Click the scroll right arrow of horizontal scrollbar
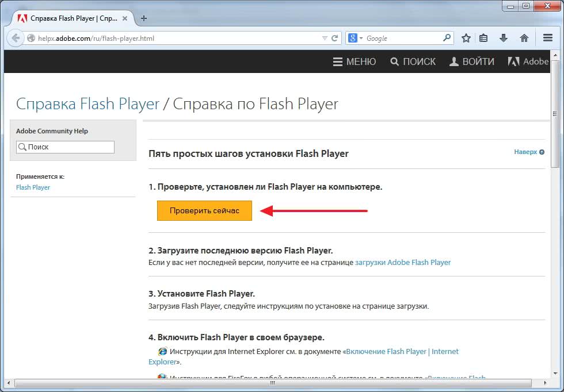The width and height of the screenshot is (564, 392). [x=545, y=383]
